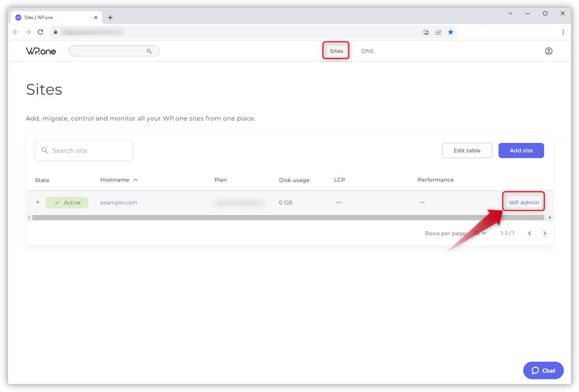
Task: Bookmark the page using the star icon
Action: 451,31
